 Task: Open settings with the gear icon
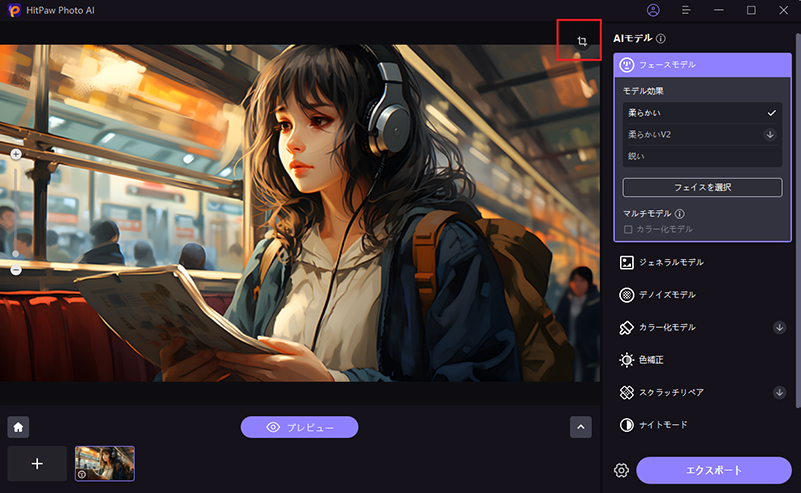coord(622,470)
